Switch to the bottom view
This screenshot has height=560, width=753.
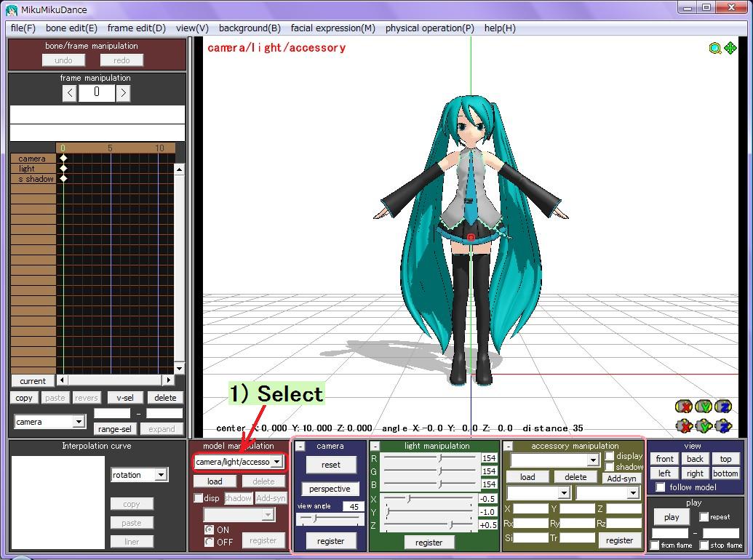725,473
